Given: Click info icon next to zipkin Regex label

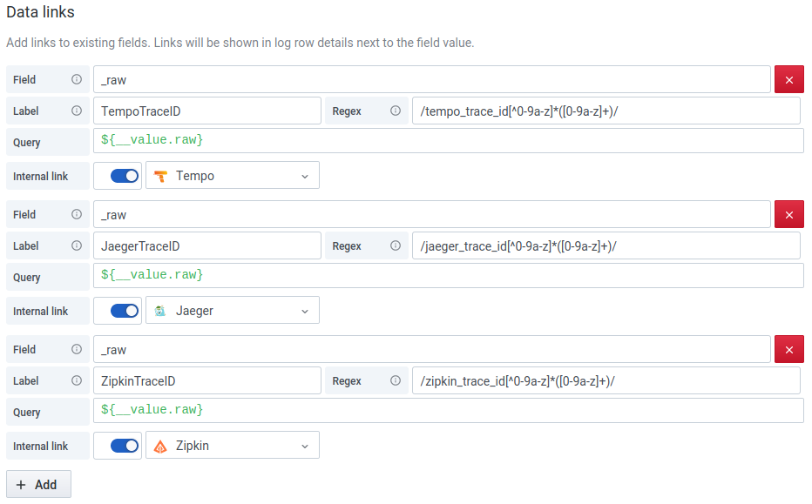Looking at the screenshot, I should click(x=396, y=380).
